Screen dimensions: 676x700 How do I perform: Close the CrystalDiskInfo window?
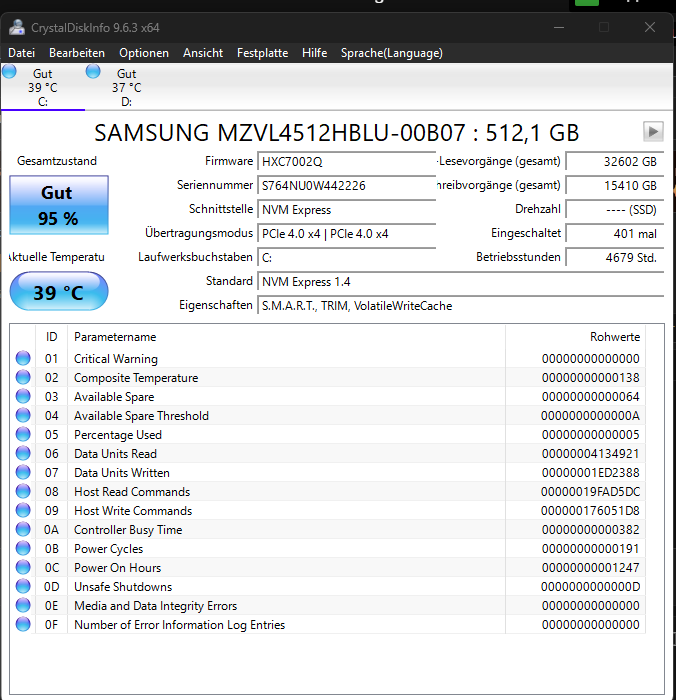pyautogui.click(x=650, y=28)
